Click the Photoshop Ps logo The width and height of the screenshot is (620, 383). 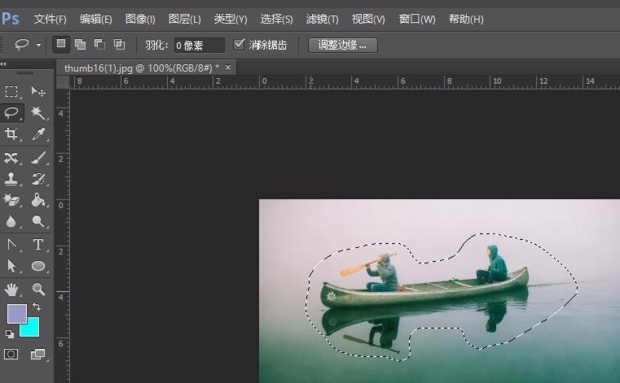10,18
